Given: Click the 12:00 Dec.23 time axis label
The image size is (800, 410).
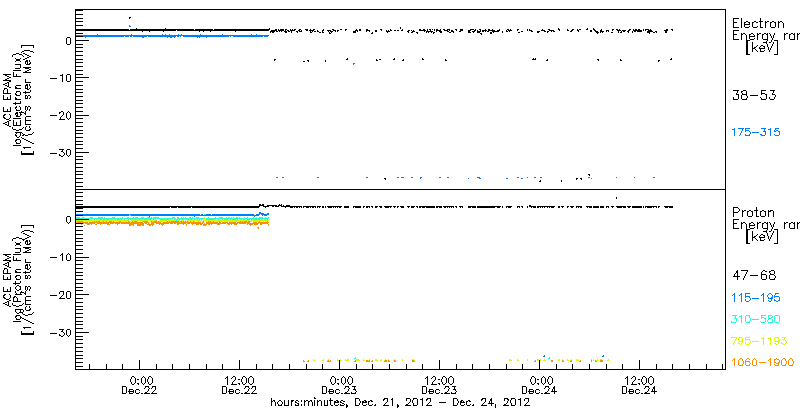Looking at the screenshot, I should [x=440, y=386].
